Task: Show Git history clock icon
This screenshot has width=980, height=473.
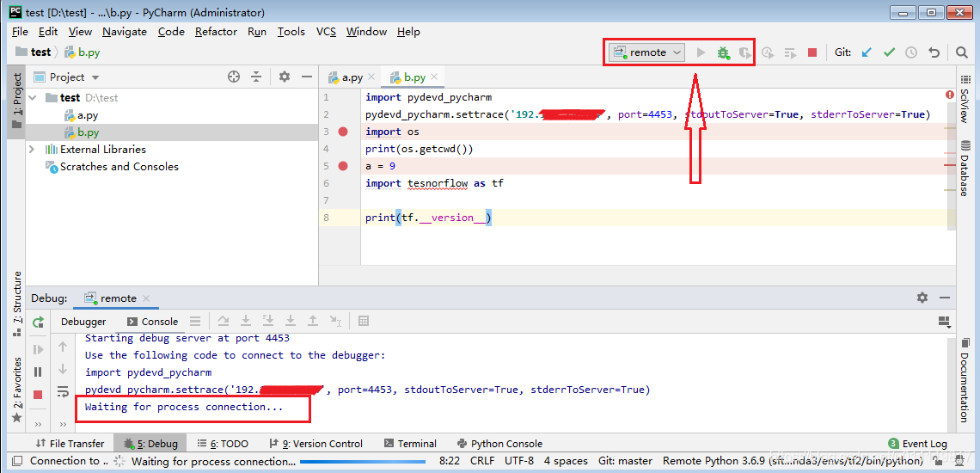Action: click(911, 52)
